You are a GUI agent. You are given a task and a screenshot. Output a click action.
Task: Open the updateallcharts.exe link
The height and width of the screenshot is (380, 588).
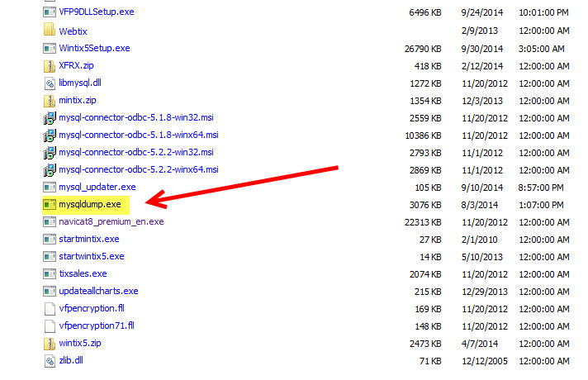tap(98, 291)
